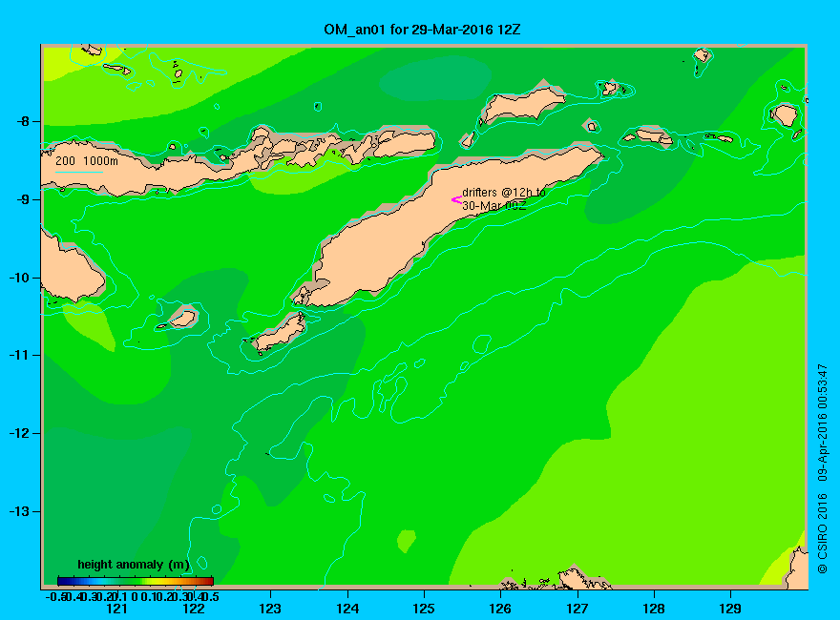Click longitude label 123
This screenshot has width=840, height=620.
[x=270, y=609]
